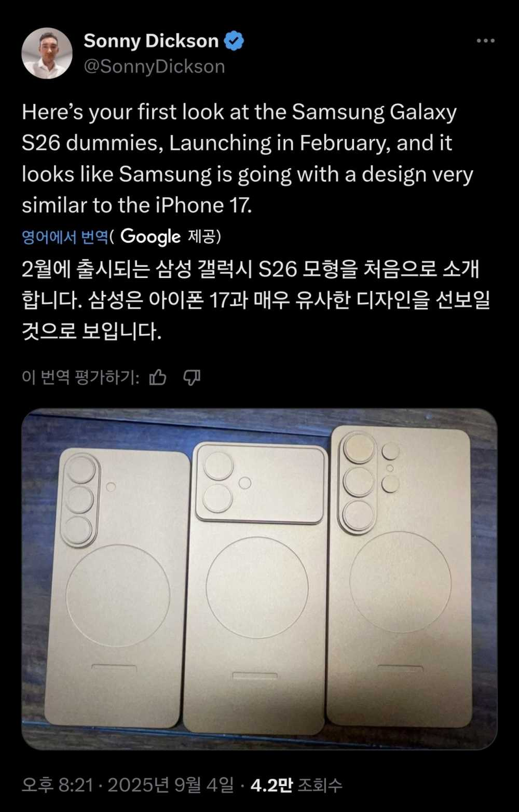Open the three-dot more options menu

coord(485,41)
